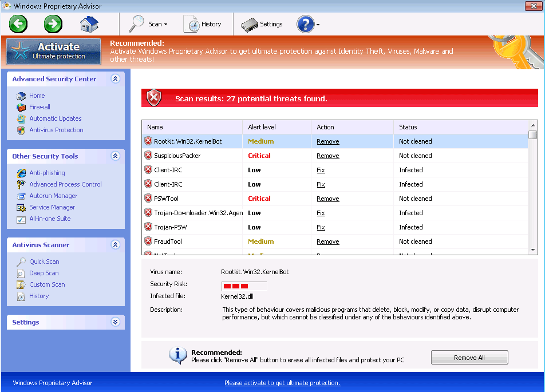Click the blue help question mark icon

[x=306, y=24]
